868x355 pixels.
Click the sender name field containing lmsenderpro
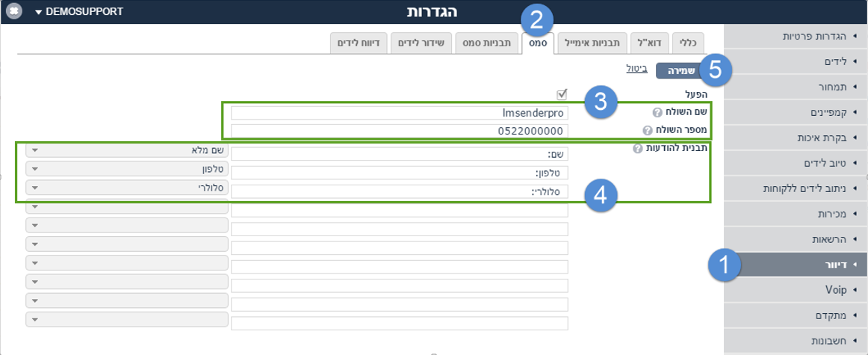click(400, 113)
